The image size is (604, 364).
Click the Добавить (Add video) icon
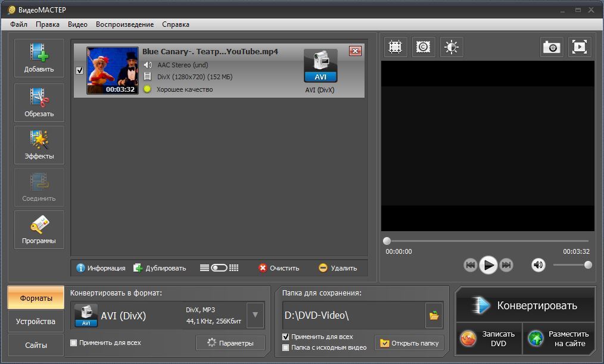pos(39,58)
